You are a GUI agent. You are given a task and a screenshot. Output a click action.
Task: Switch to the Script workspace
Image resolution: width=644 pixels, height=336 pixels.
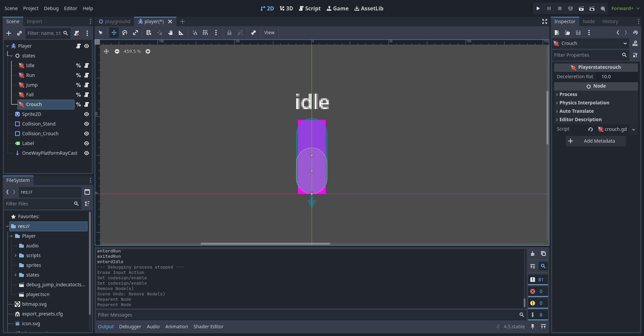click(x=310, y=8)
